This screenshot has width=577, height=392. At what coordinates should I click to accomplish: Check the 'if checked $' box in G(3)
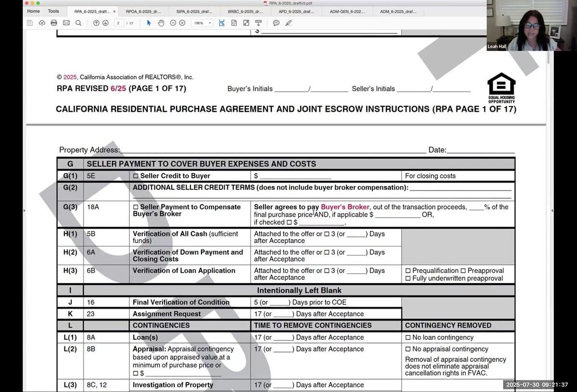click(288, 222)
